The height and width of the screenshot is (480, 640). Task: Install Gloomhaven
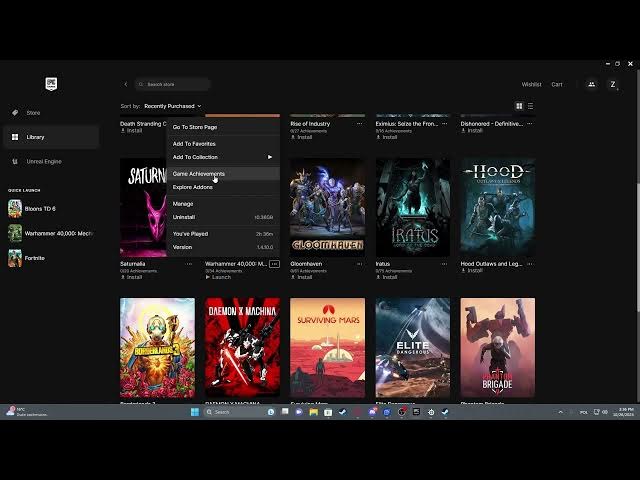pos(302,277)
